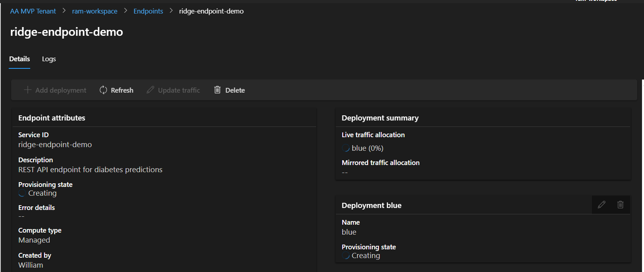Go back to Endpoints breadcrumb
Viewport: 644px width, 272px height.
click(x=148, y=11)
